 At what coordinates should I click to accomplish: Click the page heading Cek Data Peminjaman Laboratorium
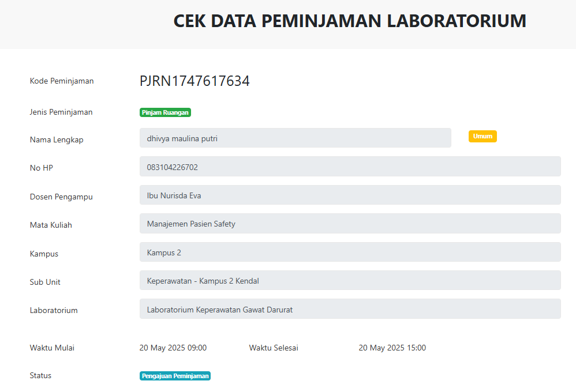point(350,21)
